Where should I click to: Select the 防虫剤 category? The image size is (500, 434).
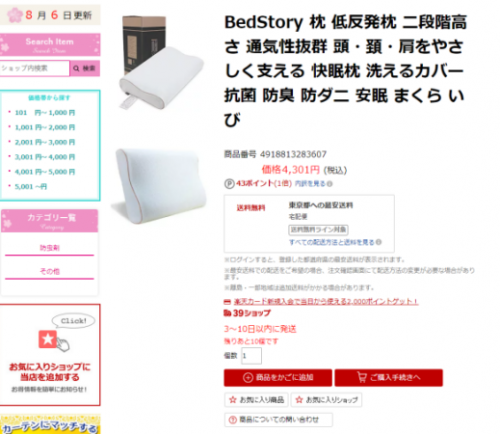pos(49,248)
